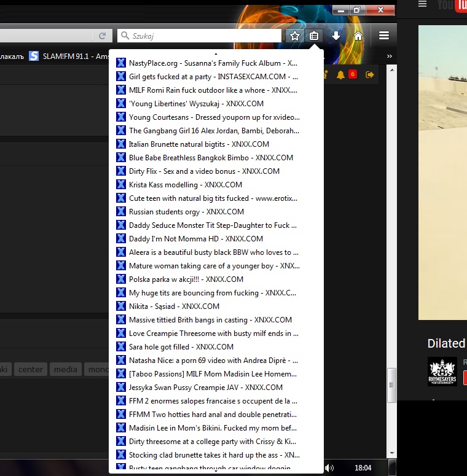Open the Firefox hamburger menu

384,36
